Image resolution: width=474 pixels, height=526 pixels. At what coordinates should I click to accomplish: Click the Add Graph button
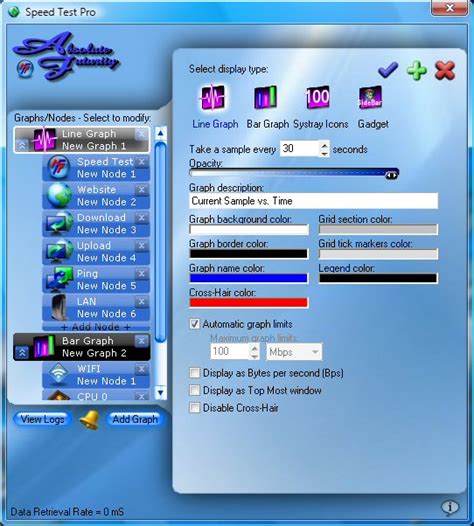point(135,419)
